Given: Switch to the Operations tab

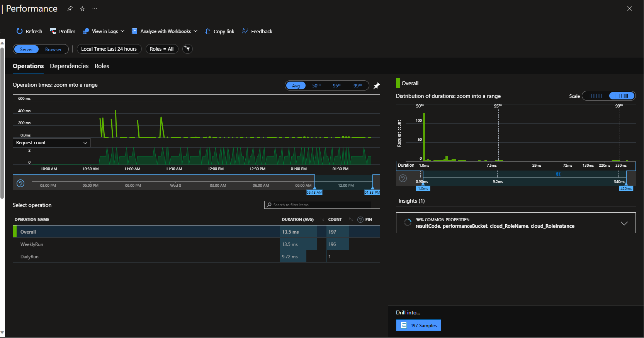Looking at the screenshot, I should pos(28,66).
